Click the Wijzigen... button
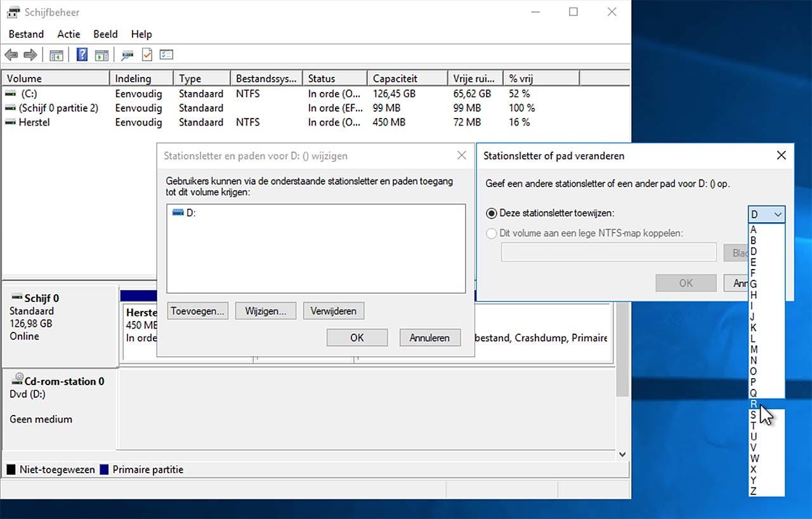Screen dimensions: 812x519 point(265,311)
